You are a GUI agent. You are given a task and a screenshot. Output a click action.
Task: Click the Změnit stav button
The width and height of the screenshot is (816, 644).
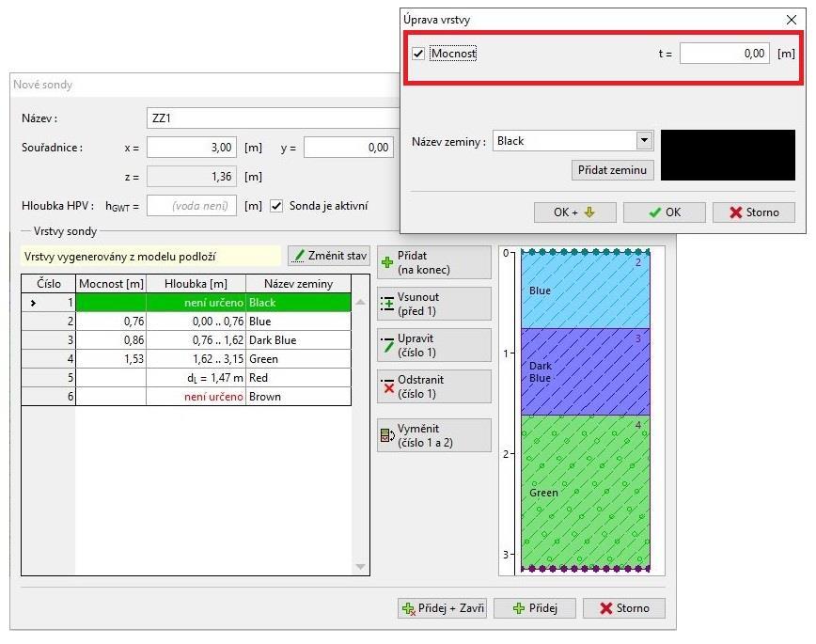pyautogui.click(x=329, y=256)
